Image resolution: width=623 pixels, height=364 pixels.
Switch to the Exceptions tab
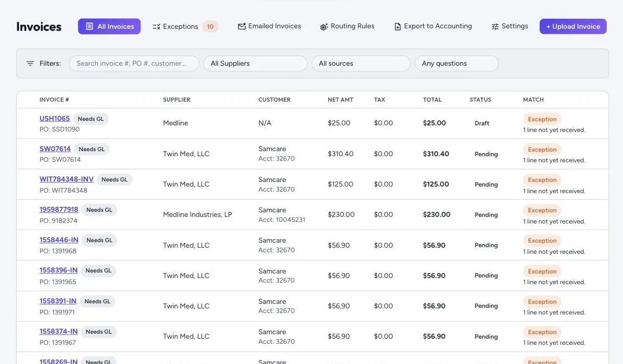tap(185, 26)
